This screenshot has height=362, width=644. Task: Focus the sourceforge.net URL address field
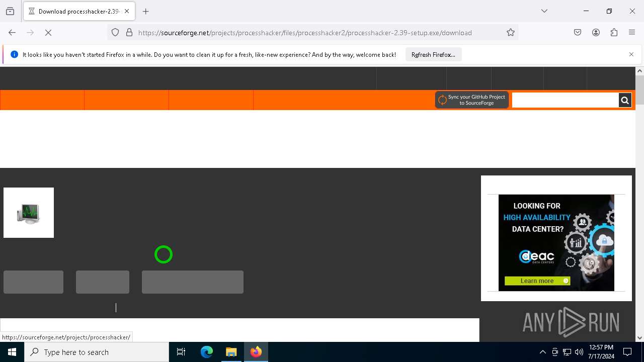tap(305, 33)
